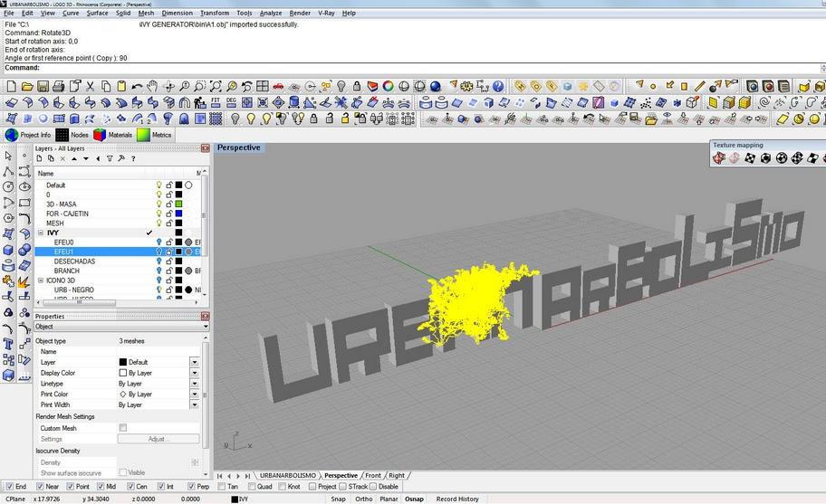Switch to the URBANARBOLISMO layout tab
This screenshot has height=504, width=826.
tap(288, 476)
